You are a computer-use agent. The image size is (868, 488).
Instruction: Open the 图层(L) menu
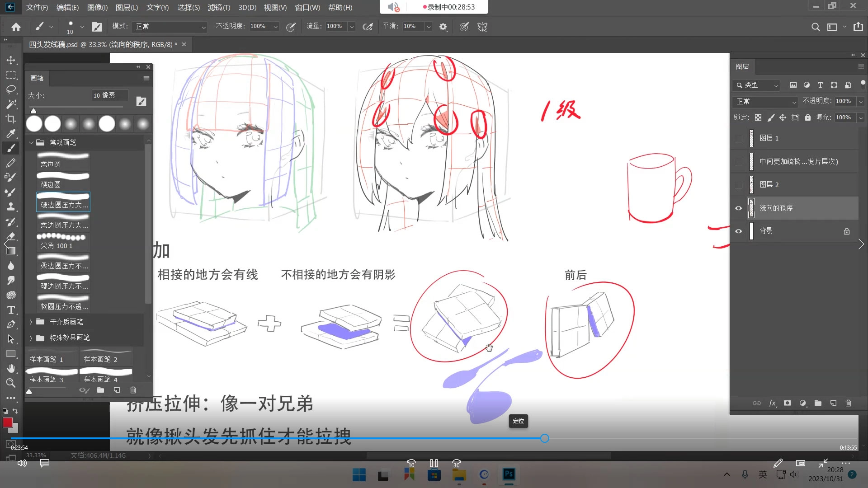click(127, 8)
